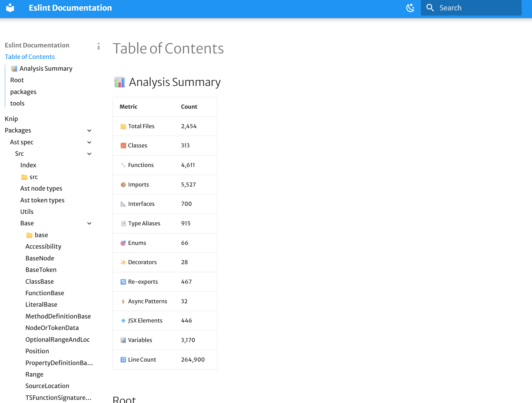
Task: Collapse the Src section chevron
Action: coord(89,154)
